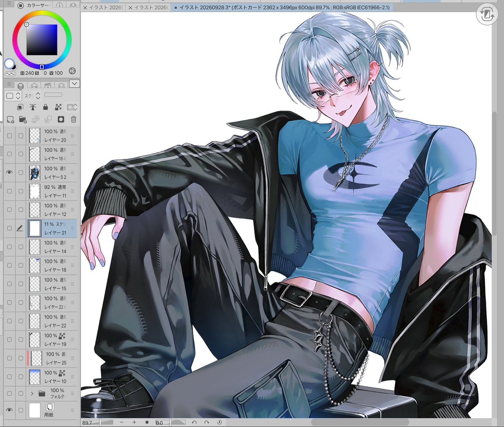The image size is (504, 427).
Task: Rotate canvas left
Action: (194, 422)
